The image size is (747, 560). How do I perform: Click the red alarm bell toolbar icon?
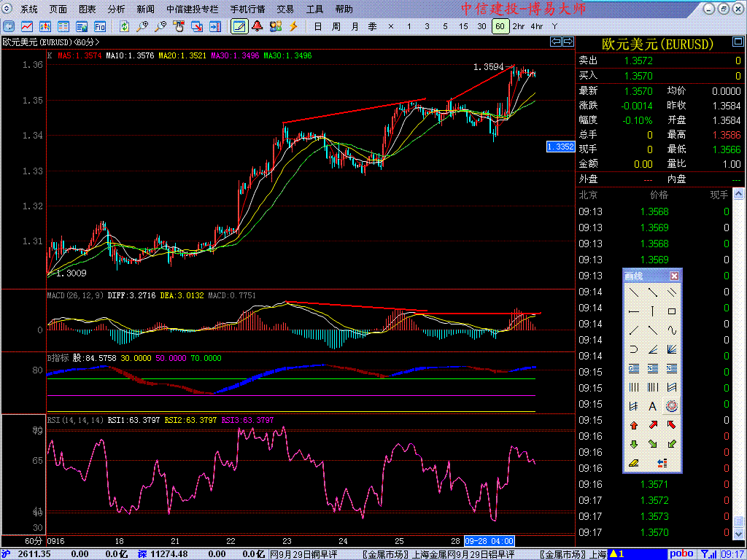(x=257, y=26)
